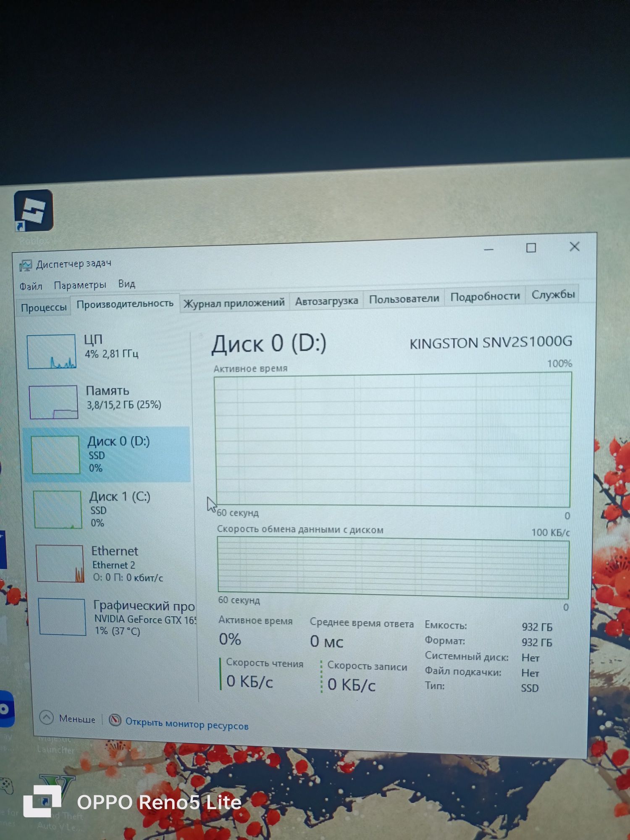Open the Вид menu

click(x=126, y=284)
